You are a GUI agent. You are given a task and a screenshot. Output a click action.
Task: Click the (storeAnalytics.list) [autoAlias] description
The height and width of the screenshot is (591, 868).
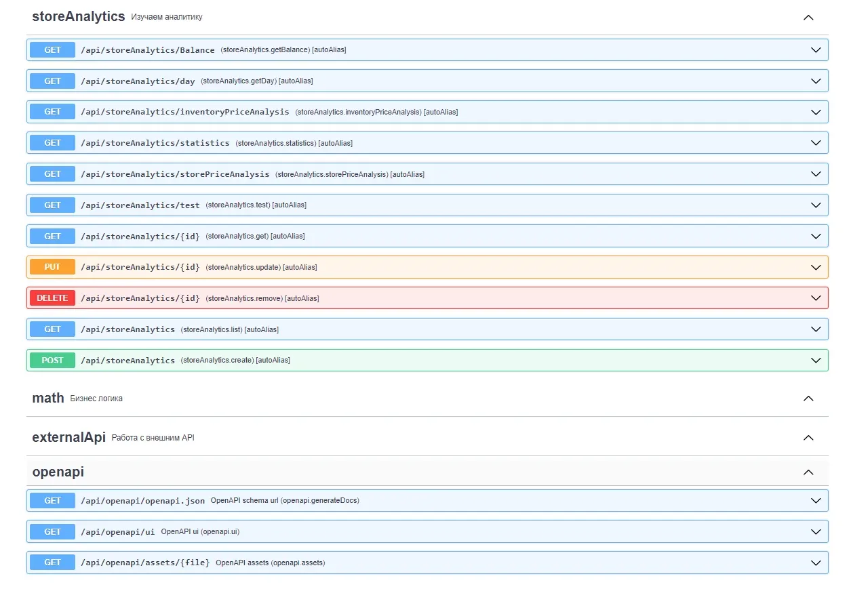pos(230,329)
